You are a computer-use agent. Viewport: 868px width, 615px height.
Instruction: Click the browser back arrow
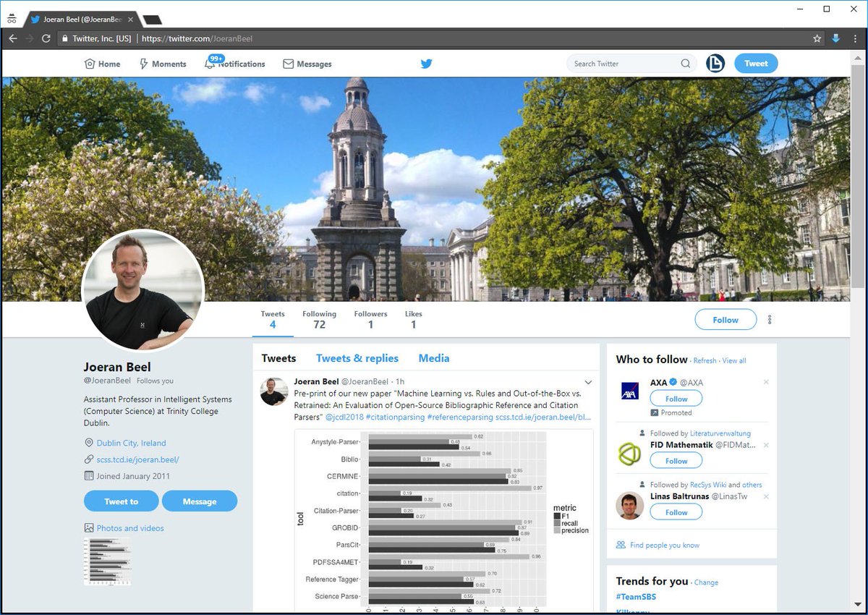tap(13, 38)
